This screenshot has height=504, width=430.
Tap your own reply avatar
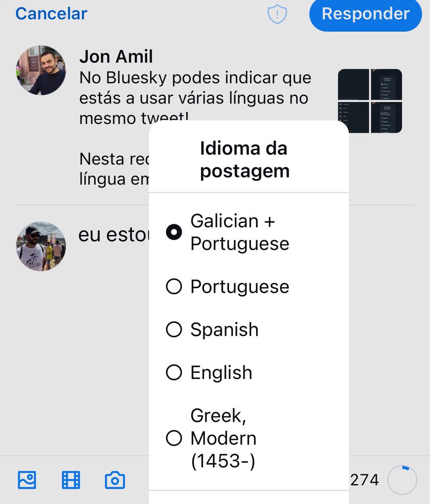pyautogui.click(x=41, y=246)
